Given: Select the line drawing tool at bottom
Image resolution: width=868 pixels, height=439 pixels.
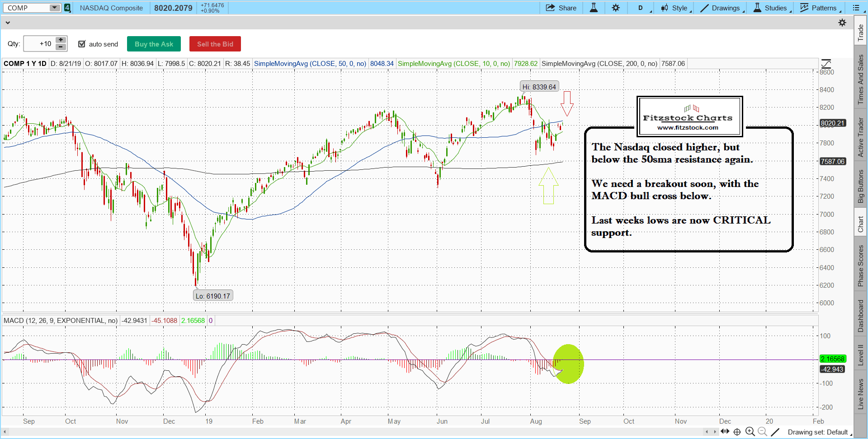Looking at the screenshot, I should (x=775, y=432).
